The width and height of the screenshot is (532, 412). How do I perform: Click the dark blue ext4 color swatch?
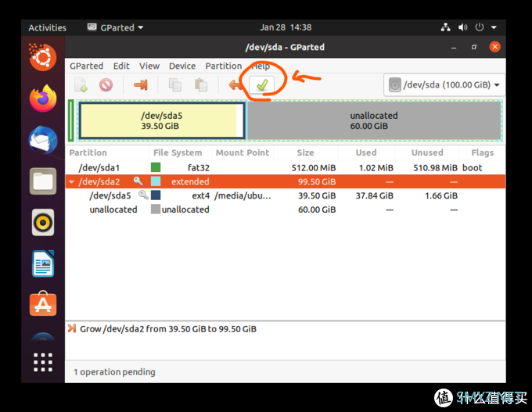tap(156, 195)
